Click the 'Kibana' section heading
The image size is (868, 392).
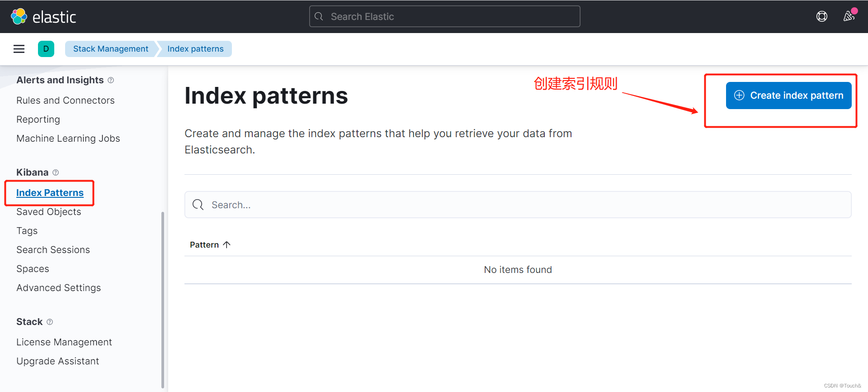[33, 172]
